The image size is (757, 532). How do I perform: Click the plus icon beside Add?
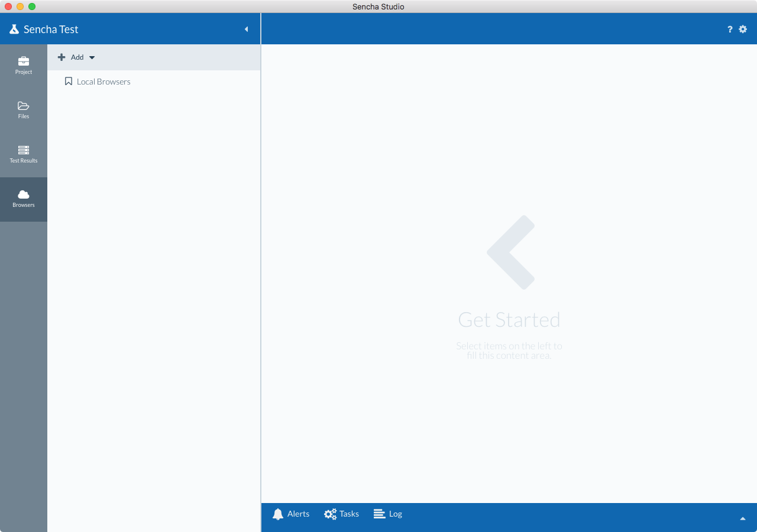pyautogui.click(x=62, y=57)
